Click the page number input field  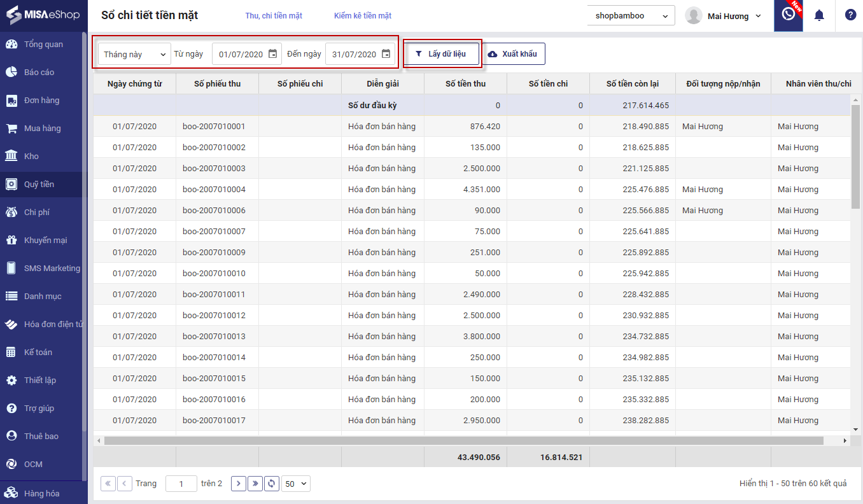coord(181,484)
